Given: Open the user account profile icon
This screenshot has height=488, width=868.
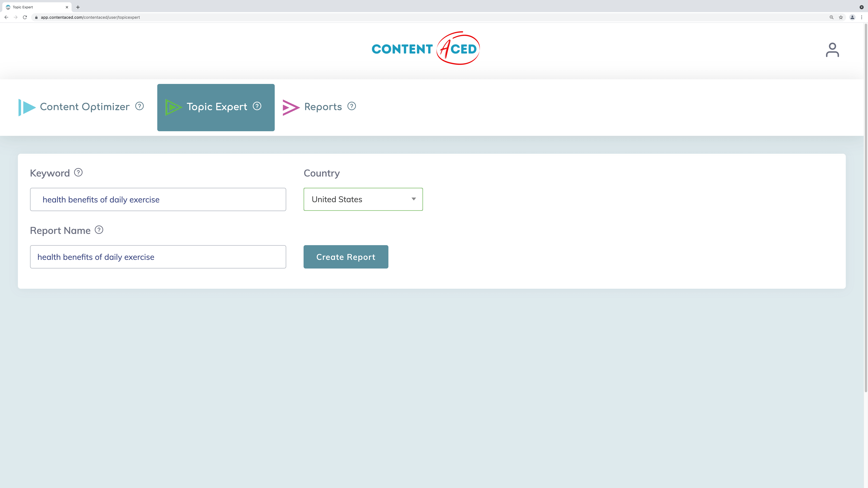Looking at the screenshot, I should pyautogui.click(x=832, y=50).
